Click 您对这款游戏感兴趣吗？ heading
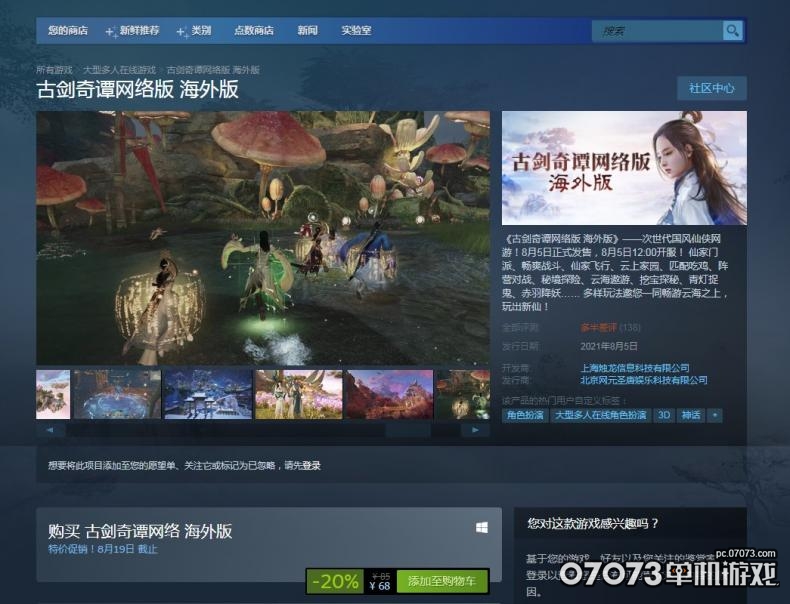The height and width of the screenshot is (604, 790). (593, 523)
